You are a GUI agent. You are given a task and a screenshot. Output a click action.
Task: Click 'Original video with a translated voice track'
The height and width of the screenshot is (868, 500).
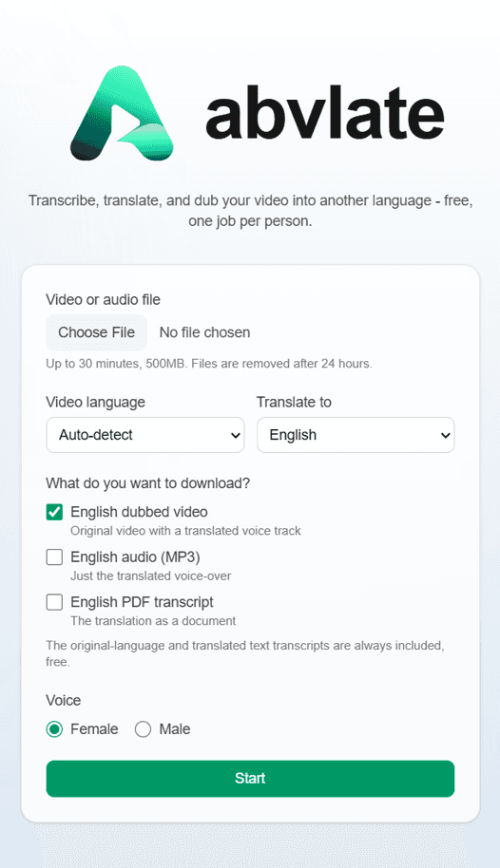pos(185,531)
